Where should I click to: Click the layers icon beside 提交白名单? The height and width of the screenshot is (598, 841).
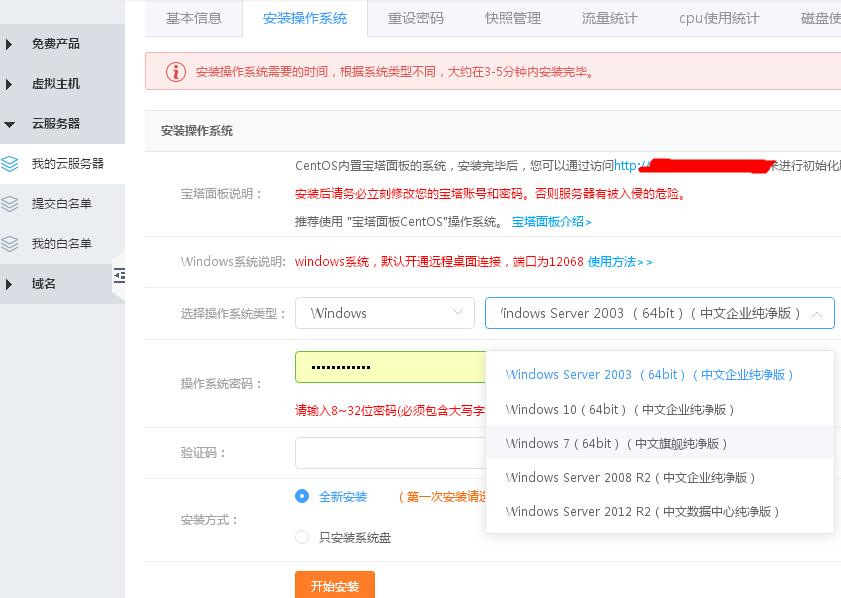click(x=10, y=204)
